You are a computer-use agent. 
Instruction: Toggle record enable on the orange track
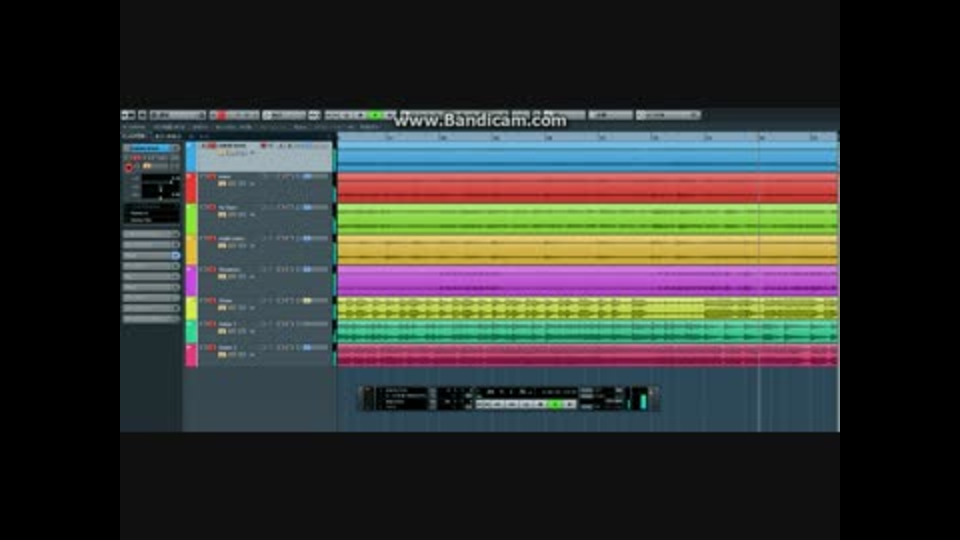pos(212,239)
